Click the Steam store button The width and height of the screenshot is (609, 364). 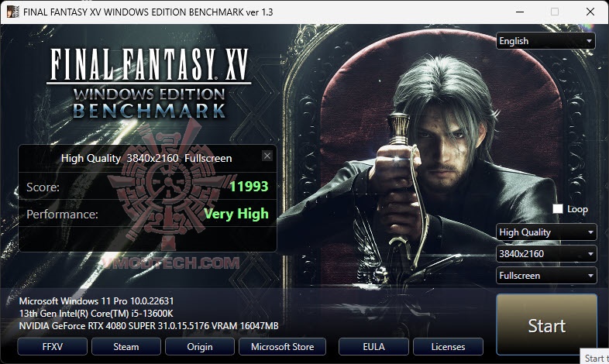click(126, 346)
